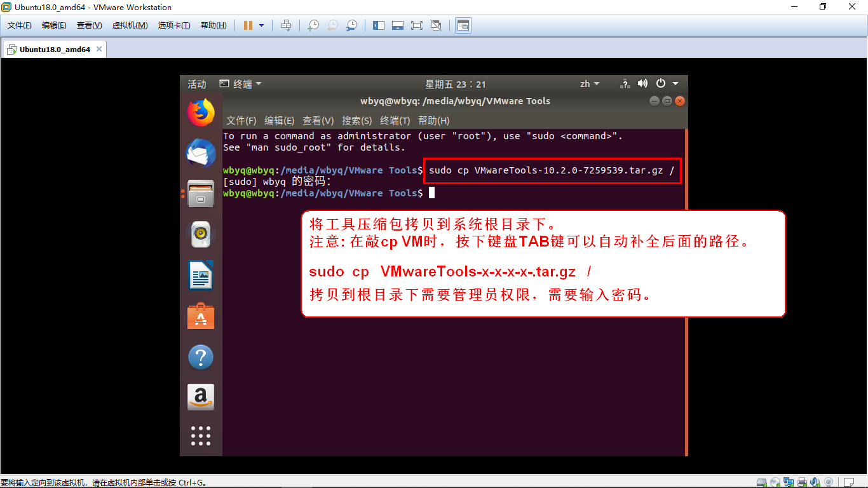The height and width of the screenshot is (488, 868).
Task: Select the Ubuntu18.0_amd64 tab
Action: tap(54, 48)
